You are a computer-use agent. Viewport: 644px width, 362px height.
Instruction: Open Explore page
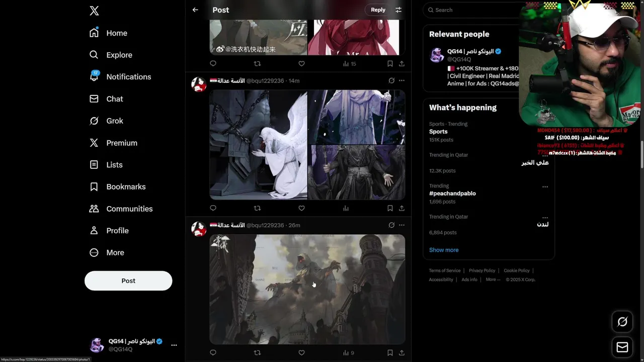pyautogui.click(x=111, y=55)
